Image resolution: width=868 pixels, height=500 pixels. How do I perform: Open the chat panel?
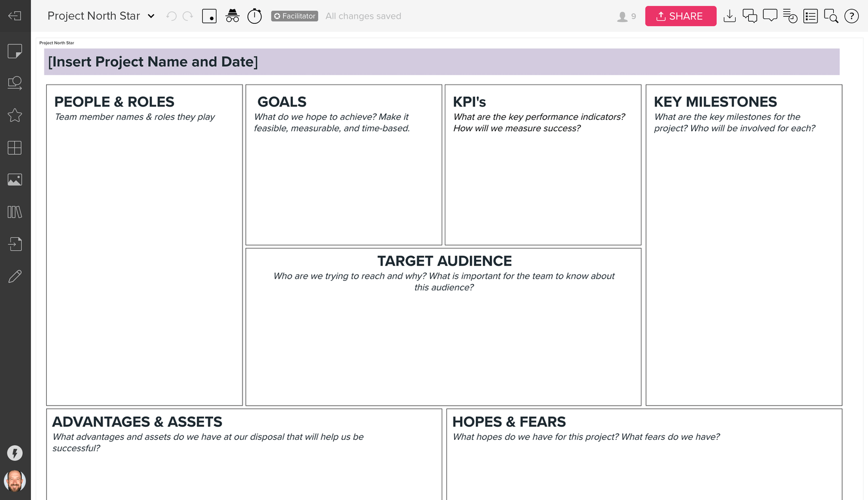(750, 16)
